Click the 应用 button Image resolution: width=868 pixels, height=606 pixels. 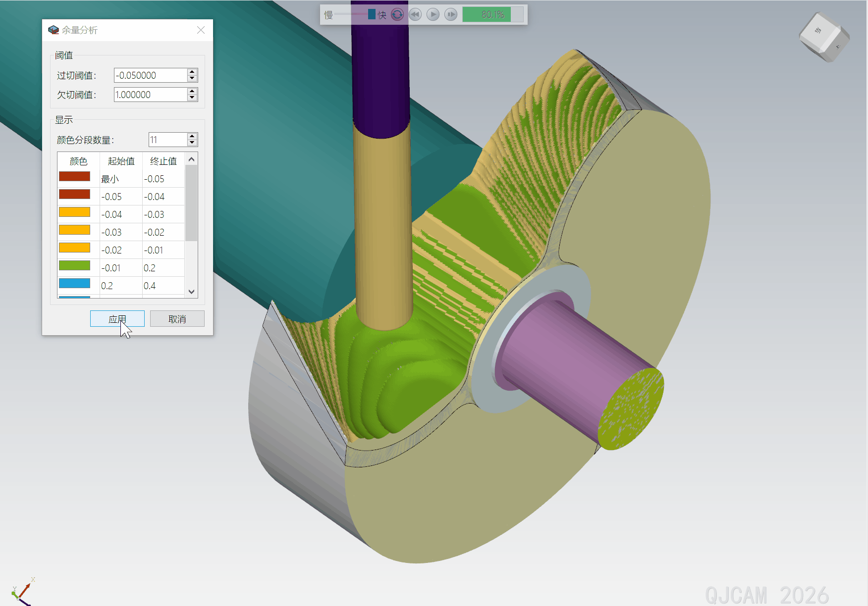[117, 319]
